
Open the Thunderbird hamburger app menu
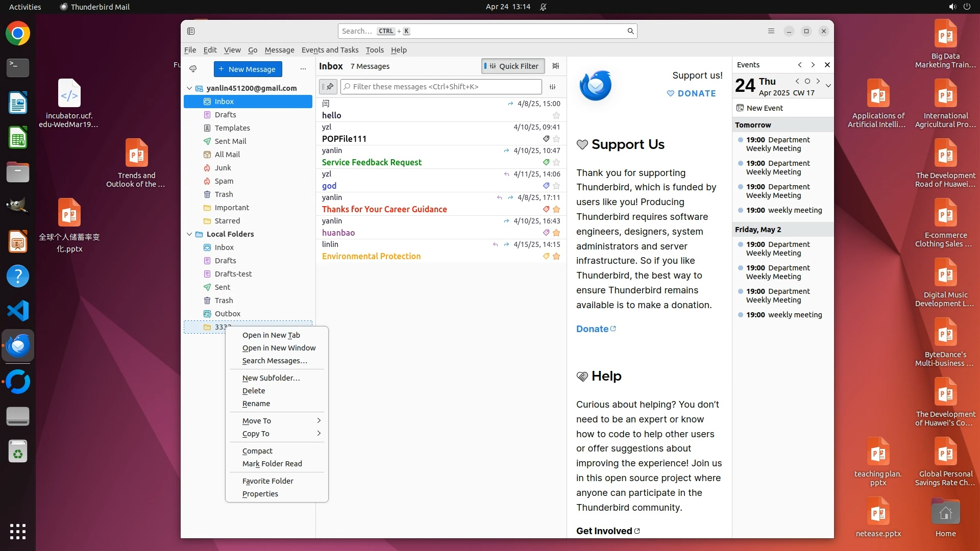[x=771, y=31]
